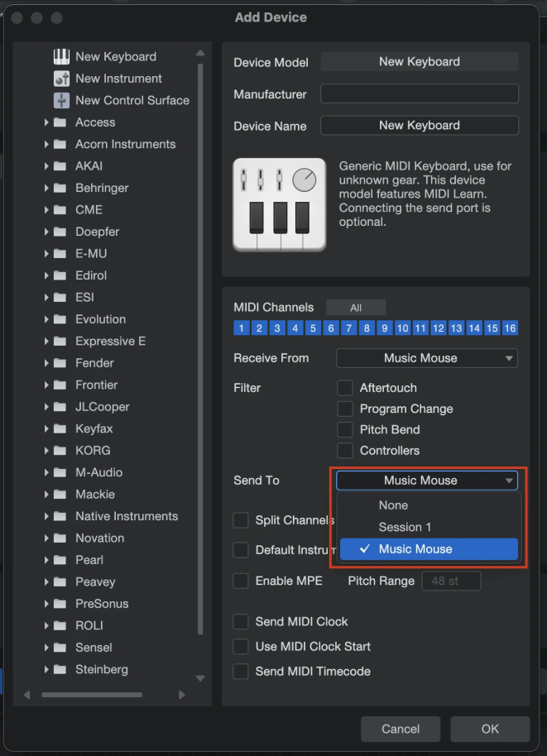Screen dimensions: 547x756
Task: Select the New Keyboard device icon
Action: tap(62, 57)
